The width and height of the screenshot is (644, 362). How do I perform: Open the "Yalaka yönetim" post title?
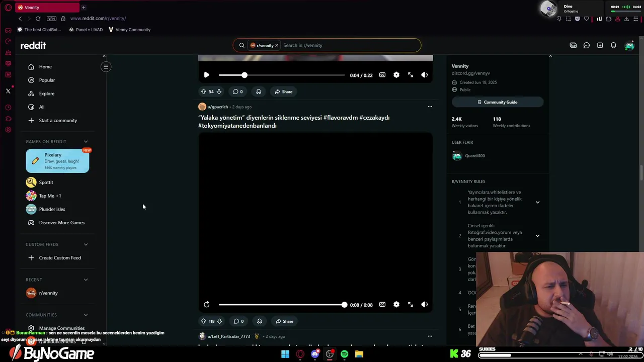point(294,122)
